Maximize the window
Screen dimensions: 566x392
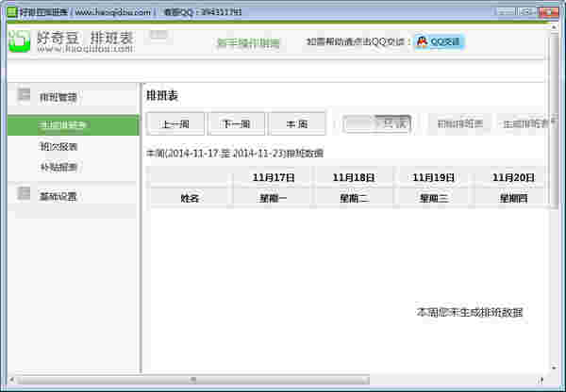pyautogui.click(x=526, y=12)
